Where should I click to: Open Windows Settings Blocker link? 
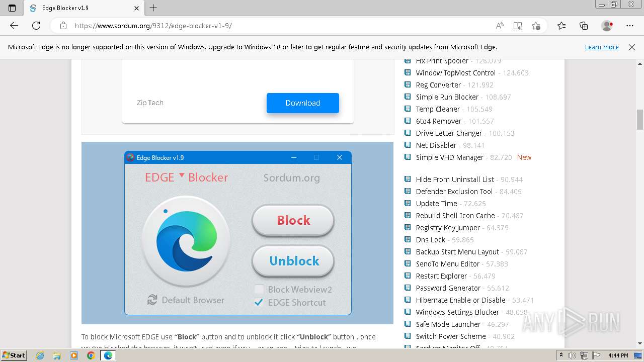coord(457,312)
